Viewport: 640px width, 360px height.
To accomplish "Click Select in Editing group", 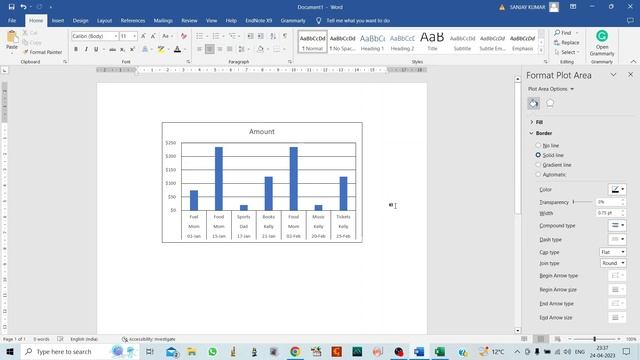I will 567,52.
